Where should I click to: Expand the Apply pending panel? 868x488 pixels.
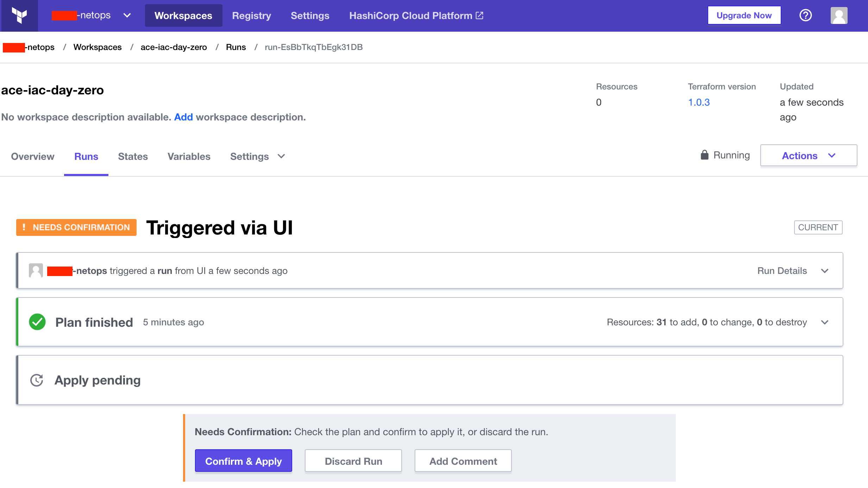click(430, 380)
